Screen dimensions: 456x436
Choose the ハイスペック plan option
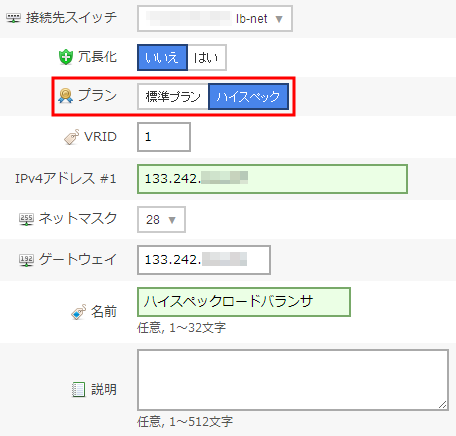click(248, 97)
